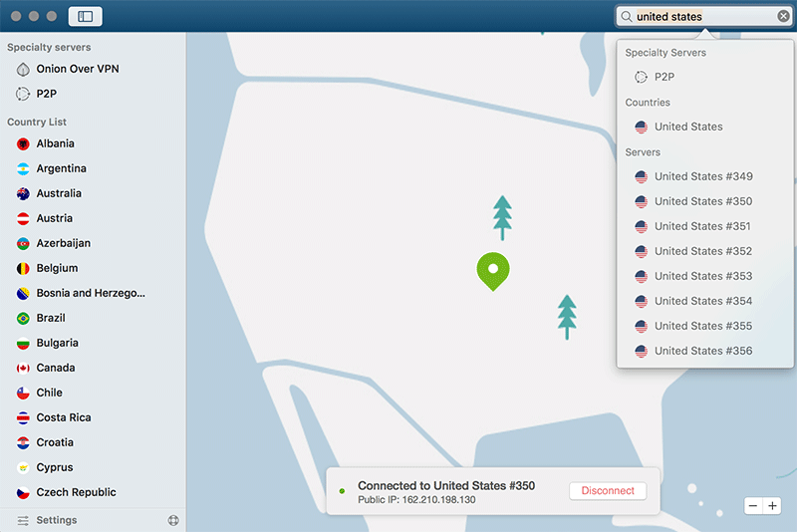Choose Croatia from country list

[x=55, y=442]
